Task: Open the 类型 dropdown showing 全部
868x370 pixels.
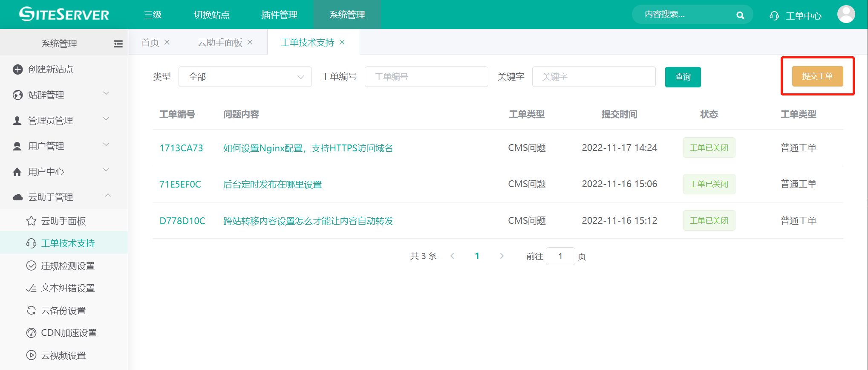Action: click(x=245, y=77)
